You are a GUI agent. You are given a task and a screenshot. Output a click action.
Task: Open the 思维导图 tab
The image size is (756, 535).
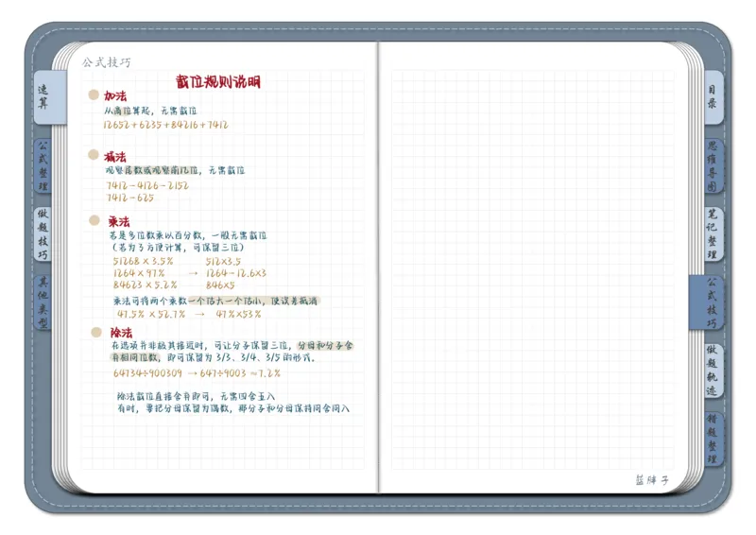(713, 165)
